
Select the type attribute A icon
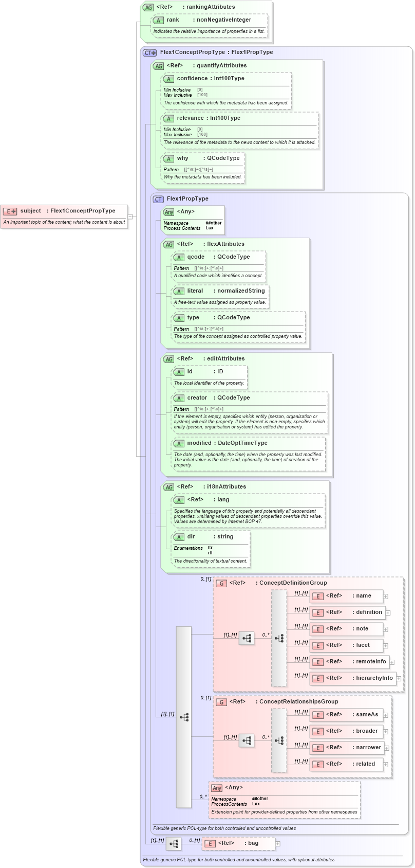[x=179, y=318]
